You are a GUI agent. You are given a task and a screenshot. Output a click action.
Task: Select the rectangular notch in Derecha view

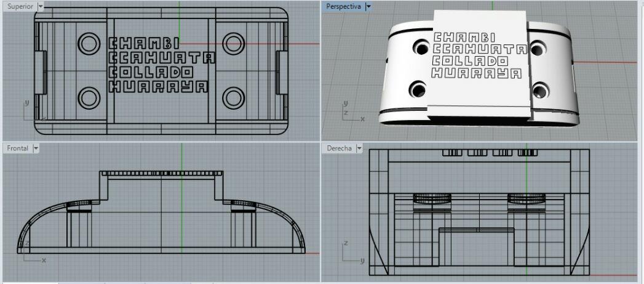477,246
